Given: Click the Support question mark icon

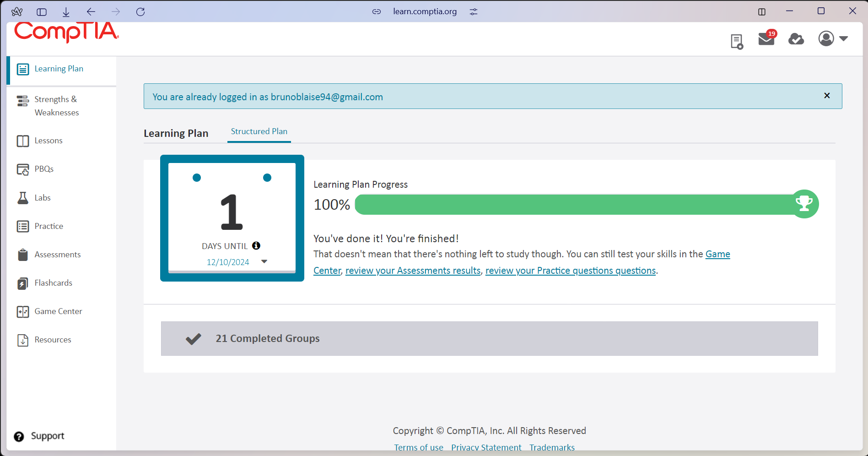Looking at the screenshot, I should pos(19,436).
